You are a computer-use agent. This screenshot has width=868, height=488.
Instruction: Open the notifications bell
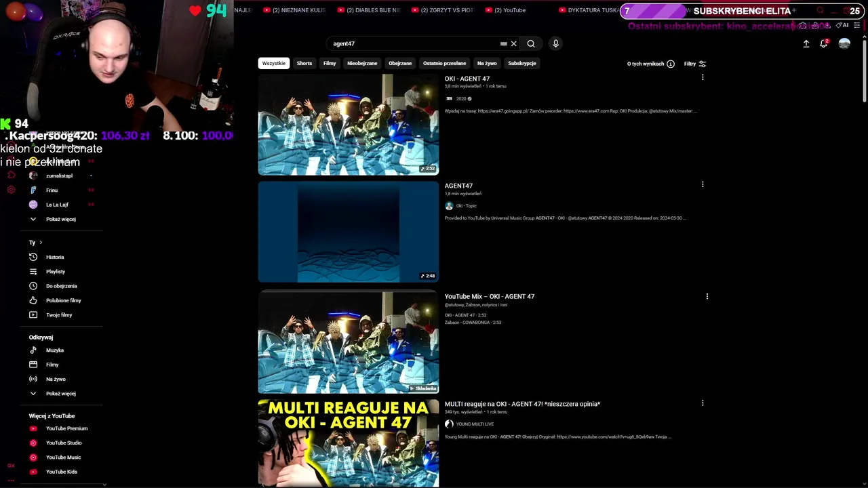click(x=824, y=43)
